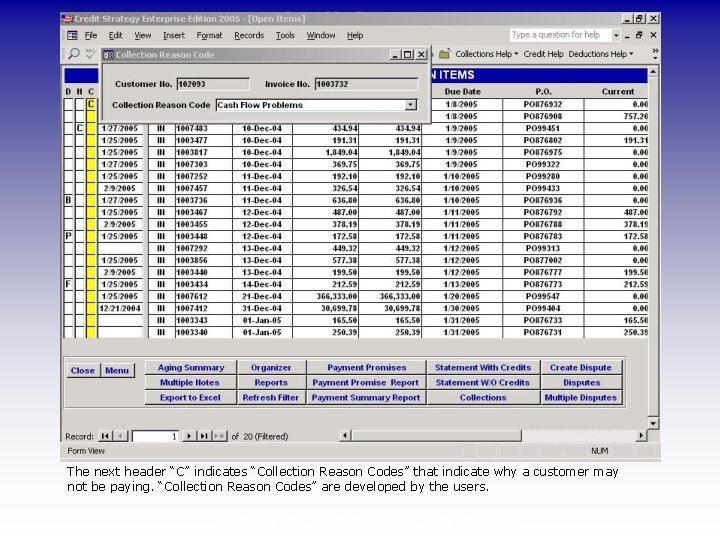The image size is (720, 540).
Task: Click the Menu button
Action: pos(117,370)
